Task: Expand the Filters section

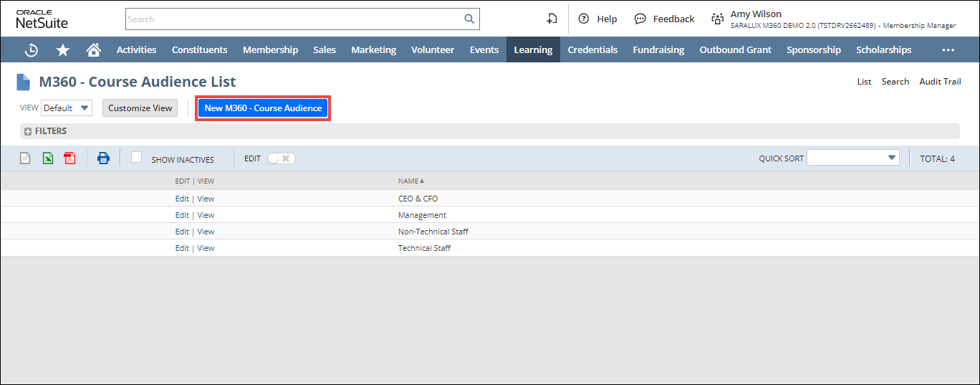Action: click(x=28, y=131)
